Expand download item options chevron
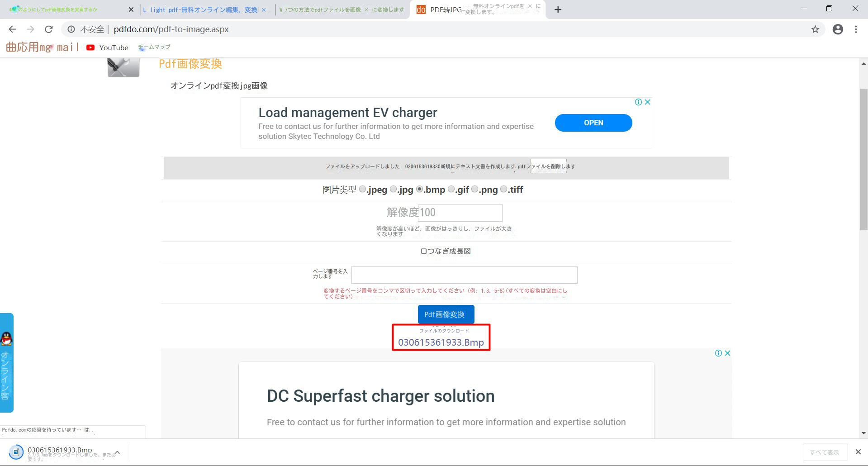This screenshot has width=868, height=466. [117, 452]
